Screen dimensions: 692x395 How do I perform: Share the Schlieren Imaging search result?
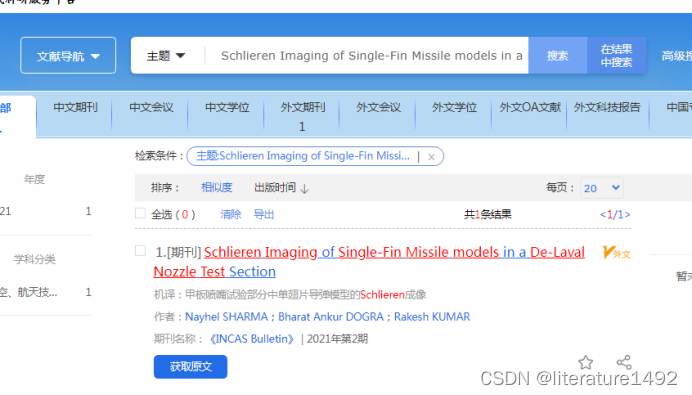click(x=624, y=362)
